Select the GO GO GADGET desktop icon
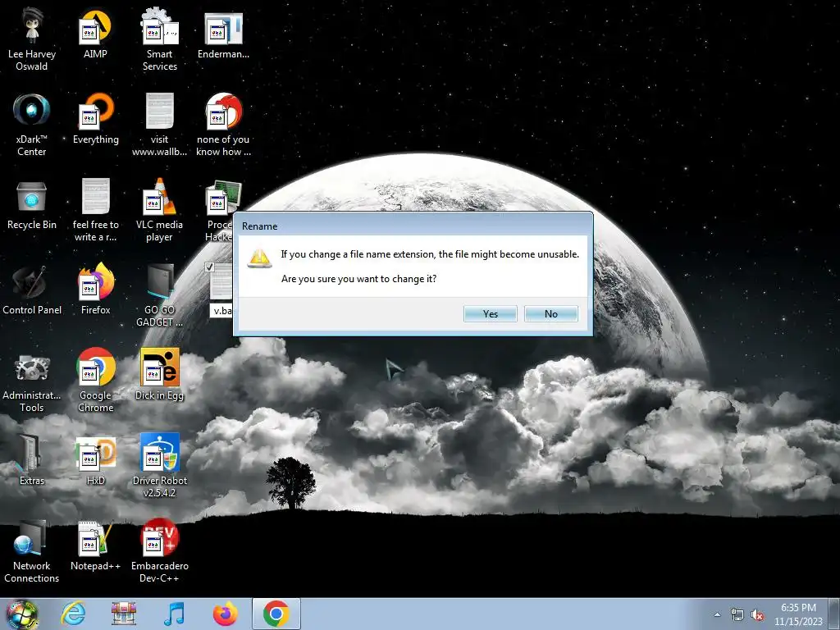 (159, 295)
